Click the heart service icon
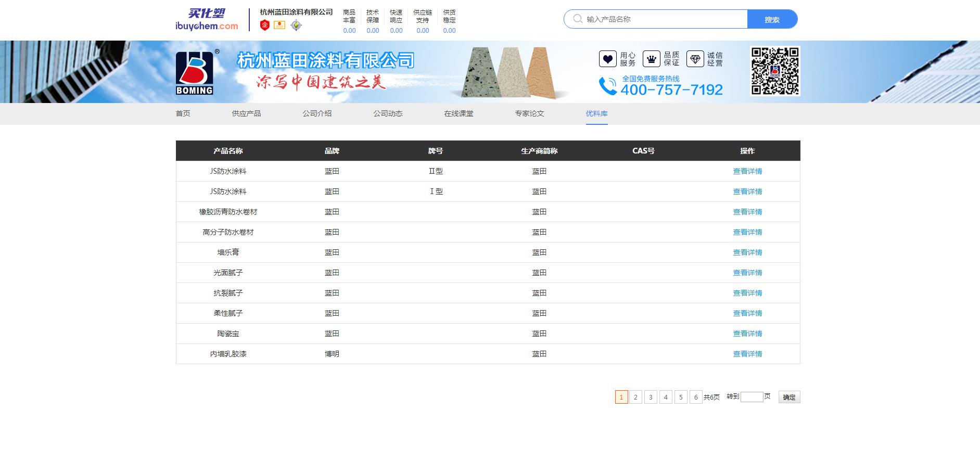The width and height of the screenshot is (980, 449). pyautogui.click(x=607, y=59)
